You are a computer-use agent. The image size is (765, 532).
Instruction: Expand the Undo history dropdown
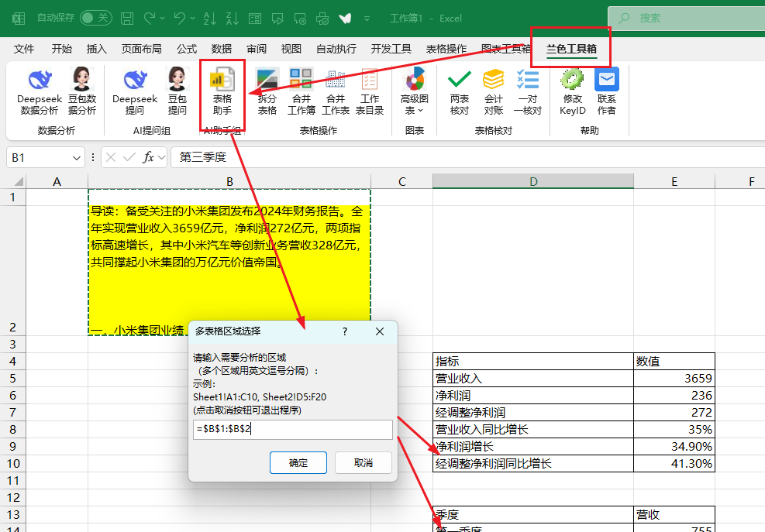(x=193, y=19)
